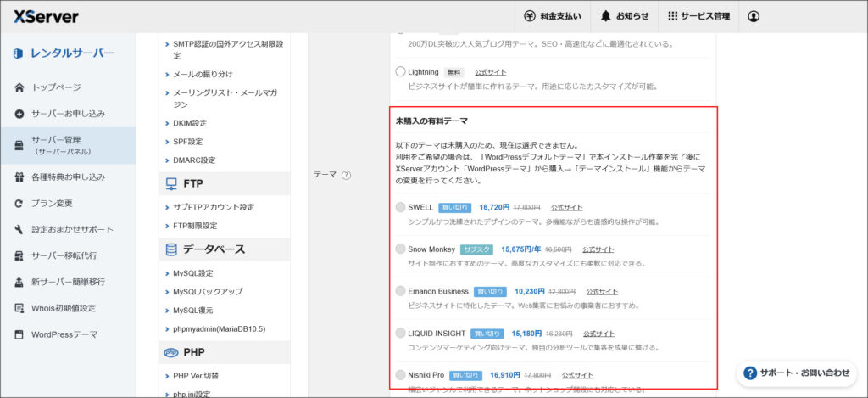Click the テーマ help question icon

pos(347,175)
